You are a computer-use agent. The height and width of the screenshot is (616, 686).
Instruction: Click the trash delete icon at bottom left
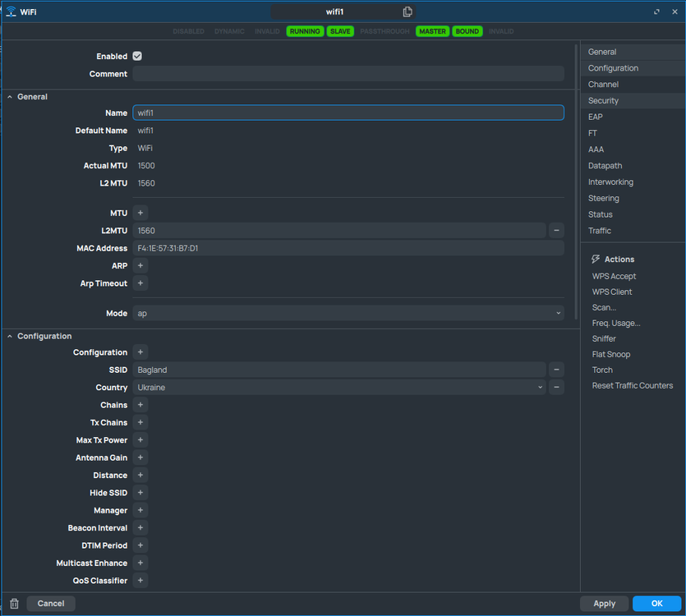(14, 604)
